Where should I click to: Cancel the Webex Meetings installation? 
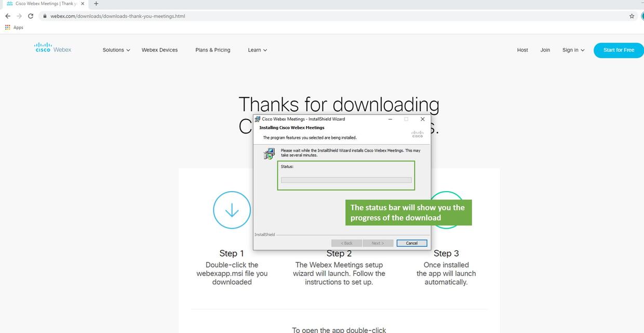(x=411, y=243)
